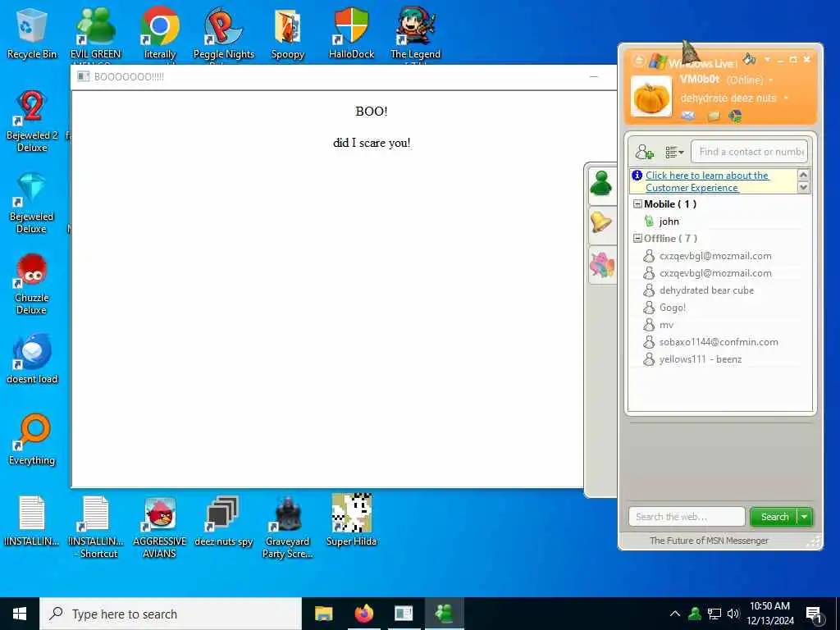This screenshot has height=630, width=840.
Task: Click the round arrow button left of the Windows Live logo
Action: 638,61
